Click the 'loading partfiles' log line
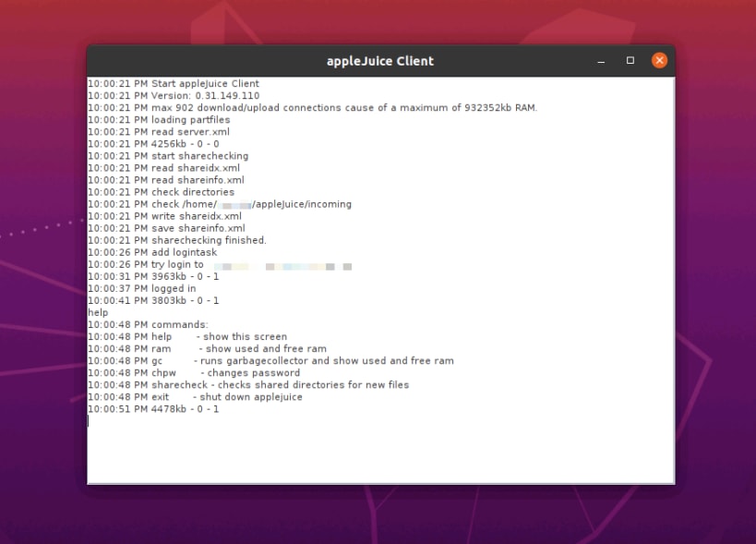 pyautogui.click(x=159, y=119)
